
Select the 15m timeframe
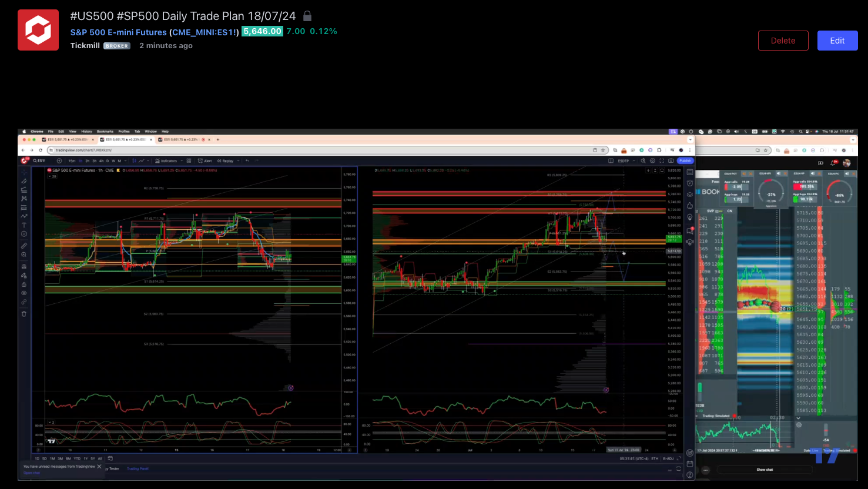72,160
